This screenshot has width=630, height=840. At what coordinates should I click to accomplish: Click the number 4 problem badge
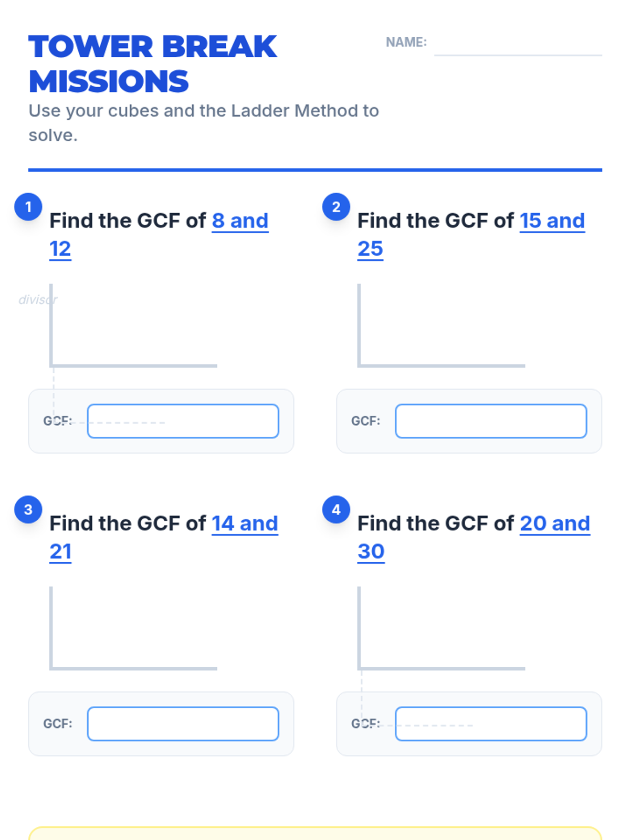pos(336,509)
